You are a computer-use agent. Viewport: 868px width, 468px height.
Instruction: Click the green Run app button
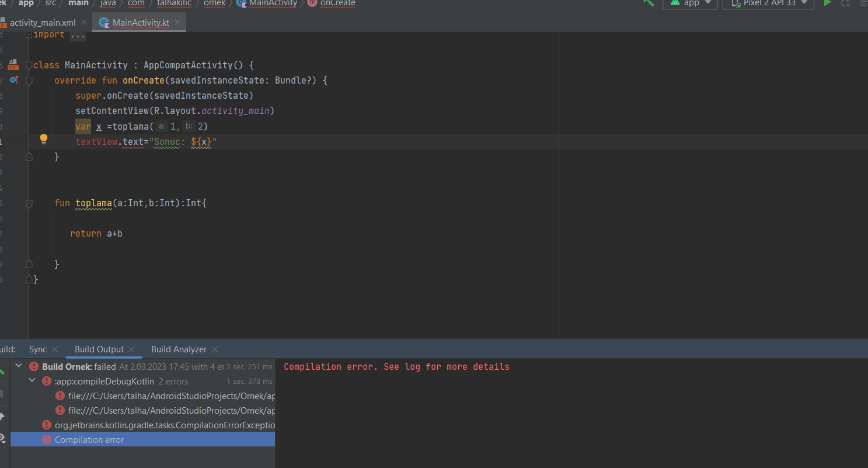click(x=827, y=3)
